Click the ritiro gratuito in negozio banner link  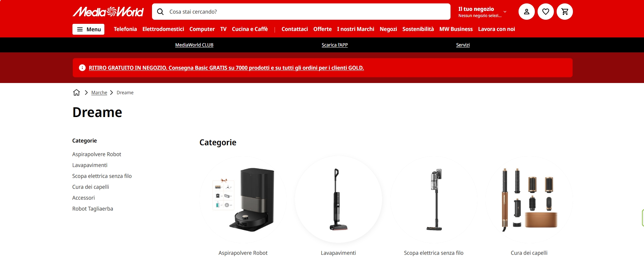pos(226,68)
